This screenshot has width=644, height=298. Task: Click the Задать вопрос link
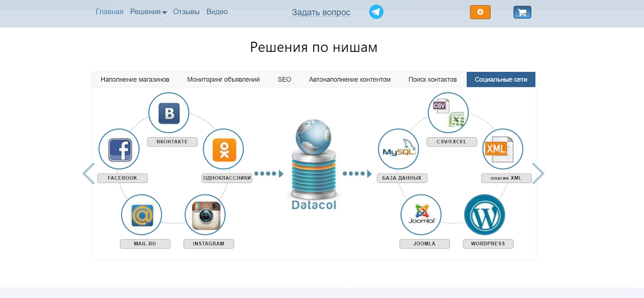pyautogui.click(x=321, y=12)
